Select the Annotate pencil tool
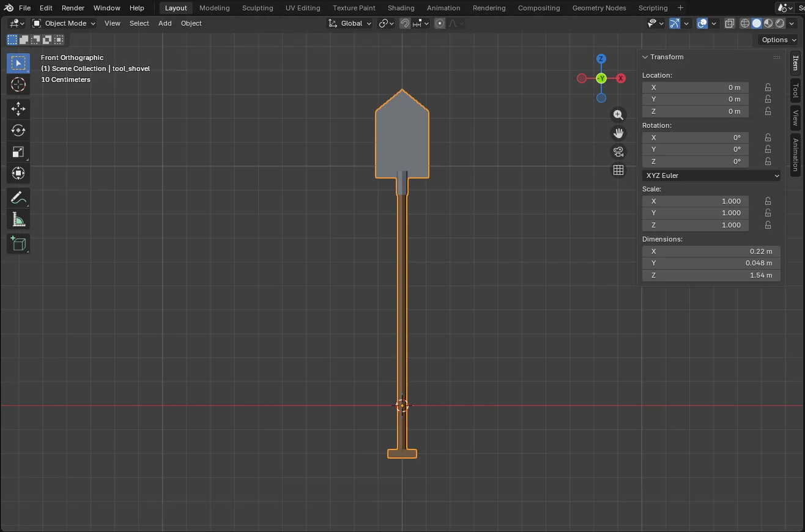The width and height of the screenshot is (805, 532). click(x=18, y=198)
